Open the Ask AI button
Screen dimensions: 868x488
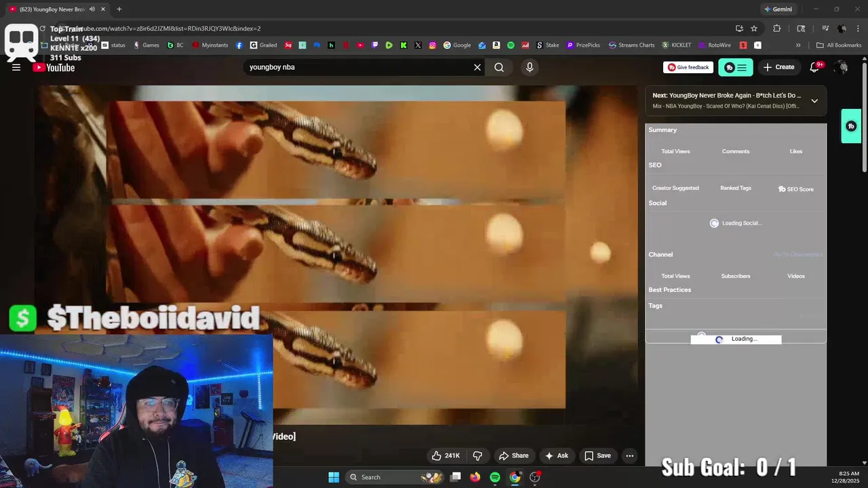point(557,455)
